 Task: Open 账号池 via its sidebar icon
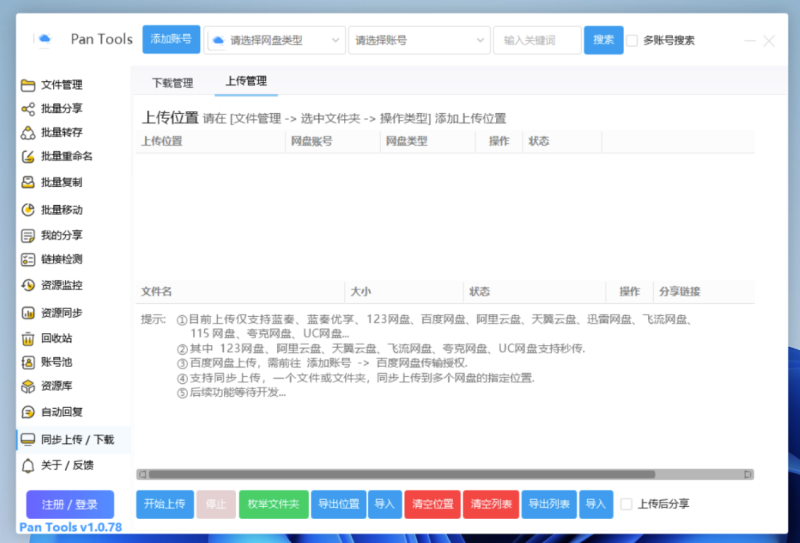click(x=28, y=362)
